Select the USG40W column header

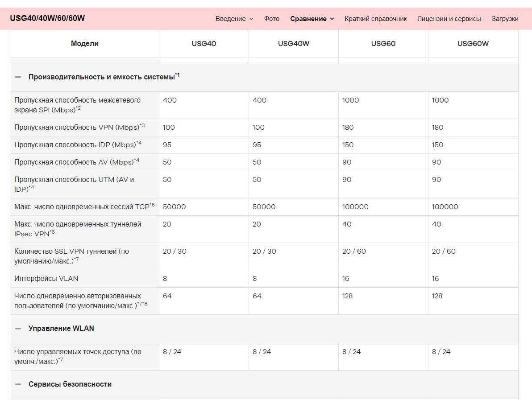coord(294,43)
